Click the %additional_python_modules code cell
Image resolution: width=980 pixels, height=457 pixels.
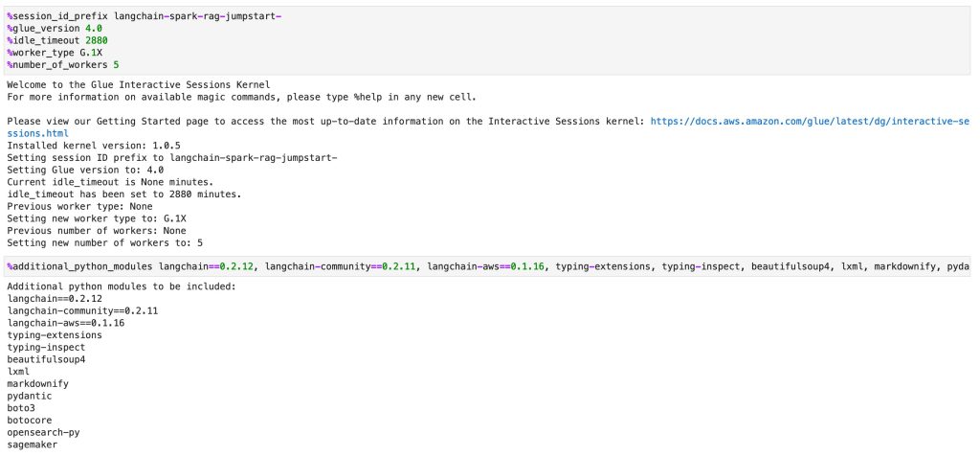[489, 266]
